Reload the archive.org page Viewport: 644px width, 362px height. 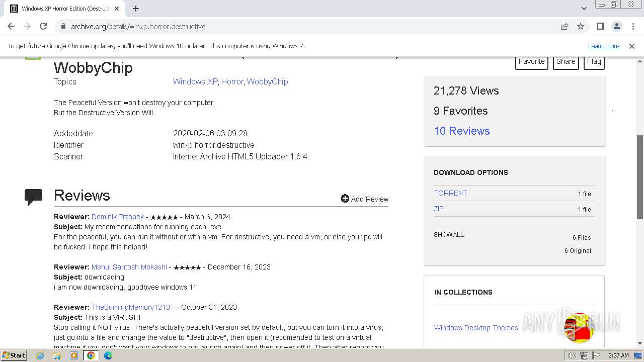click(x=43, y=26)
